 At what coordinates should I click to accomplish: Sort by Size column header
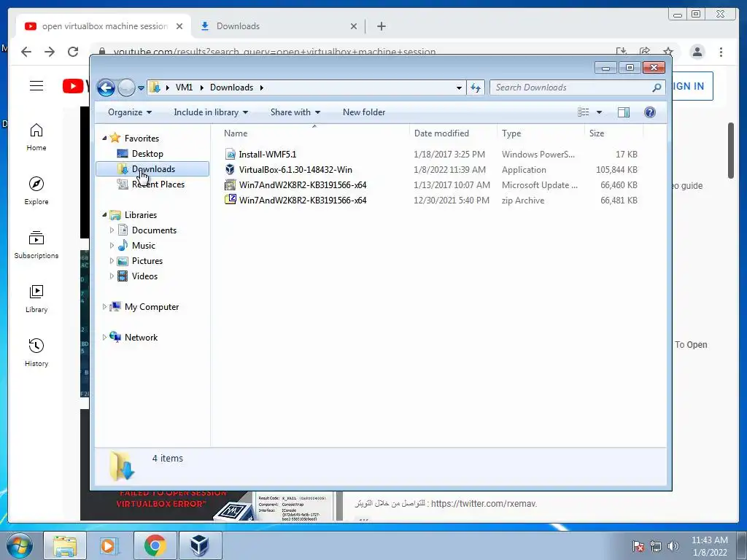(614, 133)
